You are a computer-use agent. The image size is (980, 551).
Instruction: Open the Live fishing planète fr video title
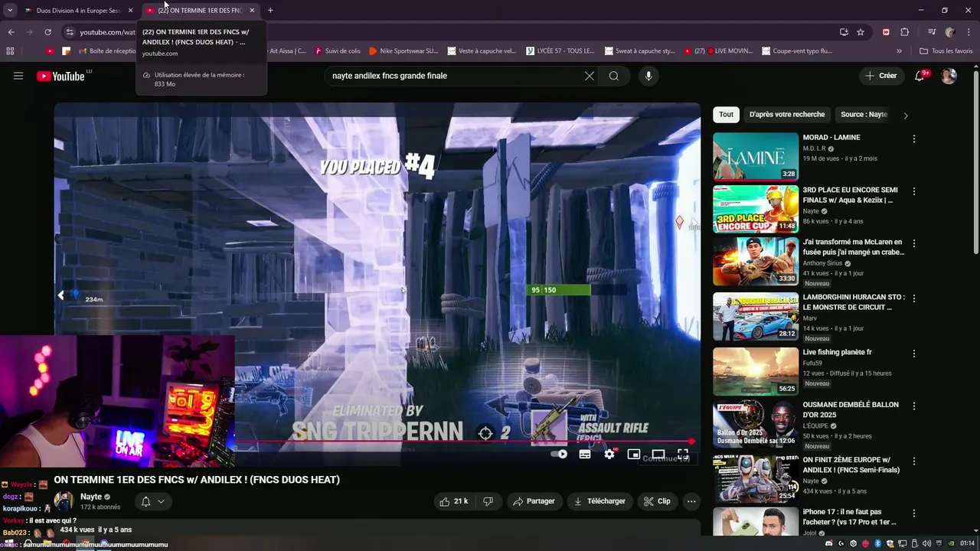coord(837,352)
